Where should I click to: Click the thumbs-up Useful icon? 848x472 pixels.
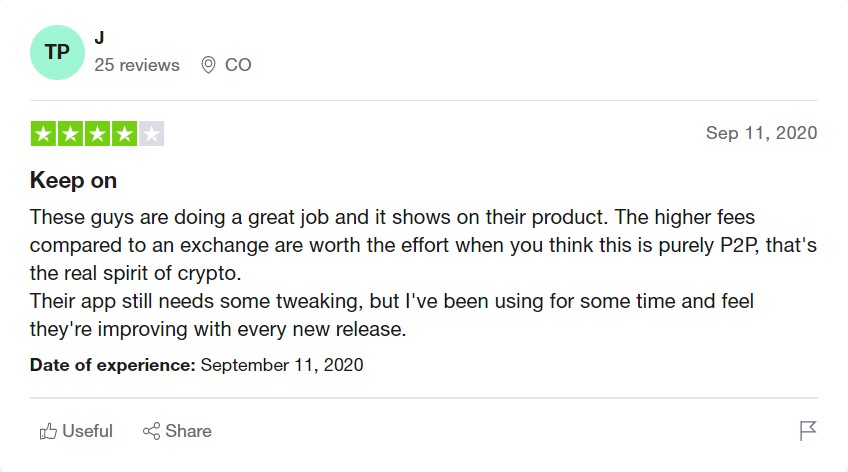48,431
